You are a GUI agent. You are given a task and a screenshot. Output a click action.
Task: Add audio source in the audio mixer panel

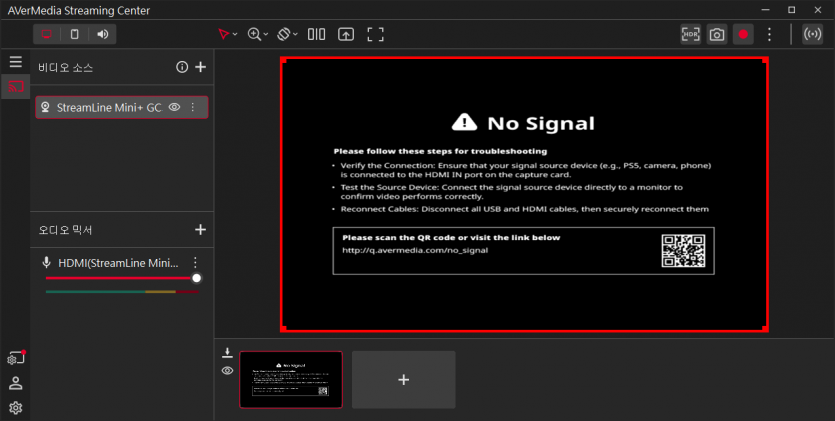(x=200, y=229)
